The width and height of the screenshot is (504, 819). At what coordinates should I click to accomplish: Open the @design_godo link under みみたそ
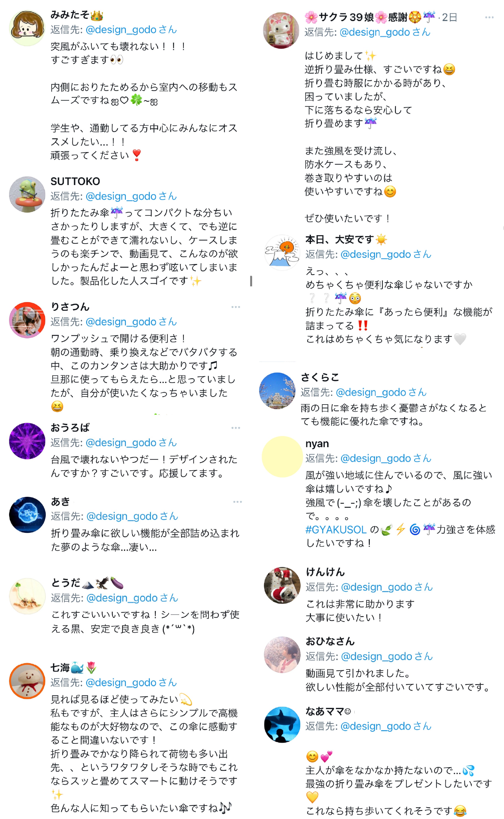point(121,30)
